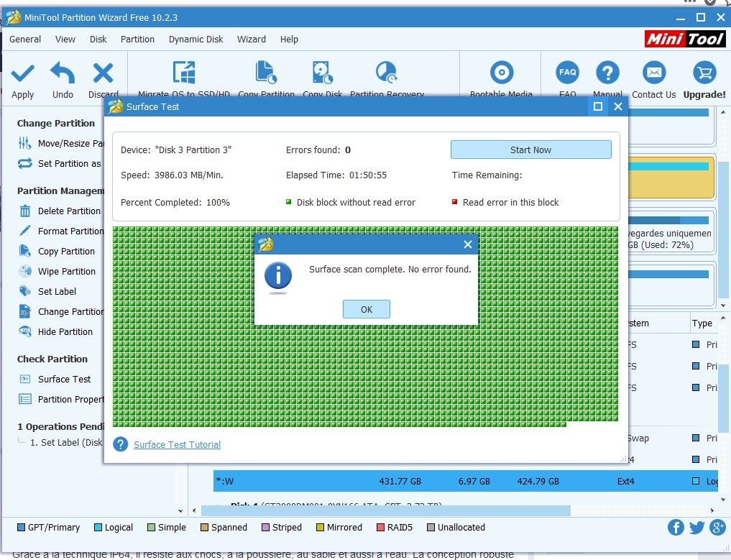Open the Dynamic Disk menu
Image resolution: width=731 pixels, height=560 pixels.
[x=196, y=39]
